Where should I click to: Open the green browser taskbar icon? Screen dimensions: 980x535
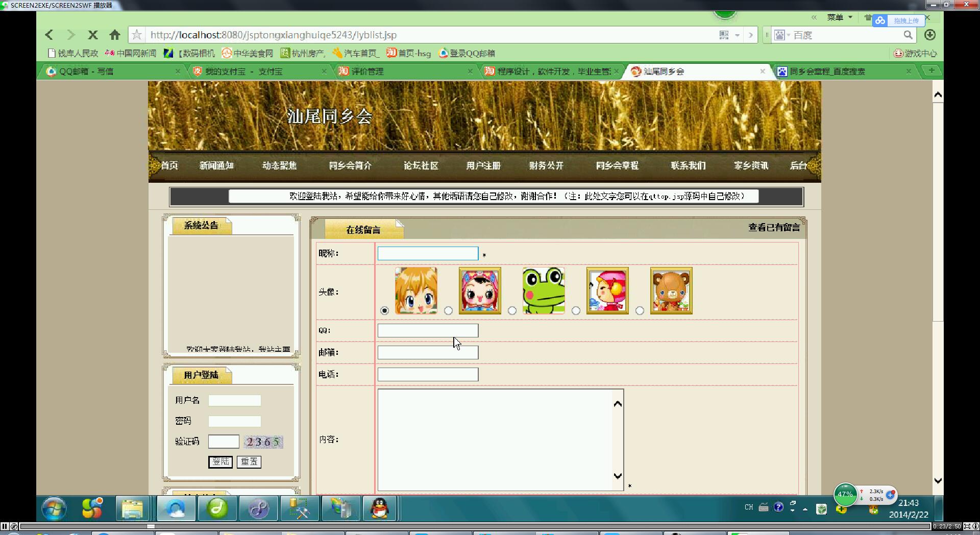217,508
